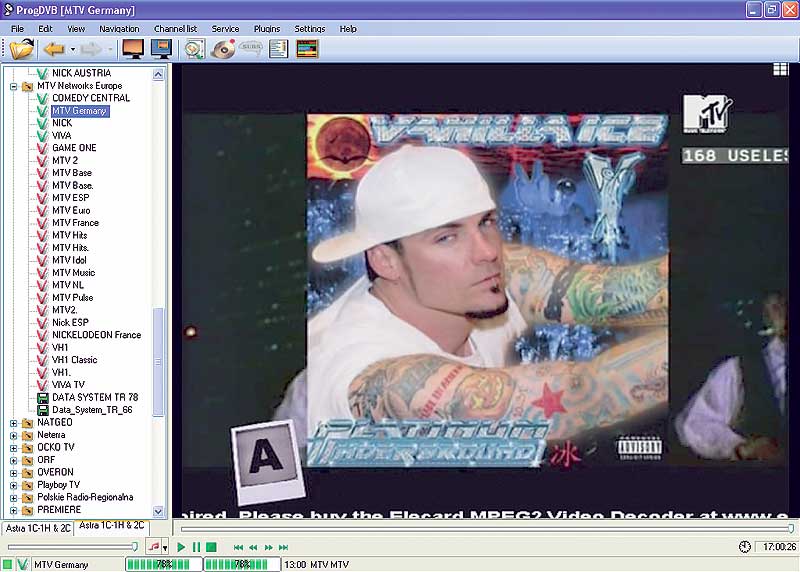Open the View menu
The image size is (800, 572).
coord(76,29)
